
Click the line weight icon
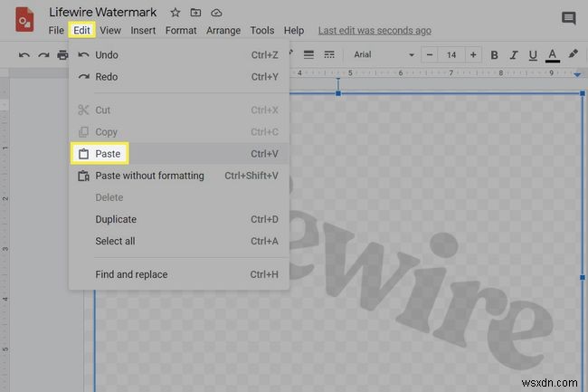click(308, 54)
